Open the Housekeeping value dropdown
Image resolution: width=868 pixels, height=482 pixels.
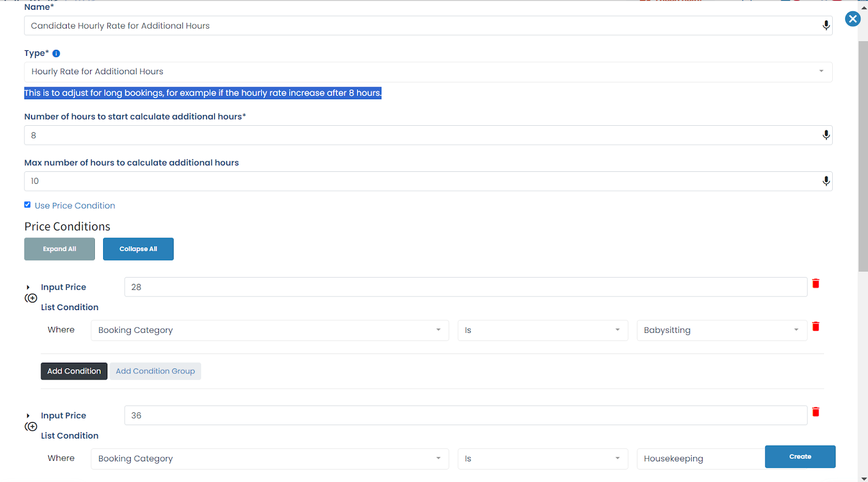click(700, 459)
